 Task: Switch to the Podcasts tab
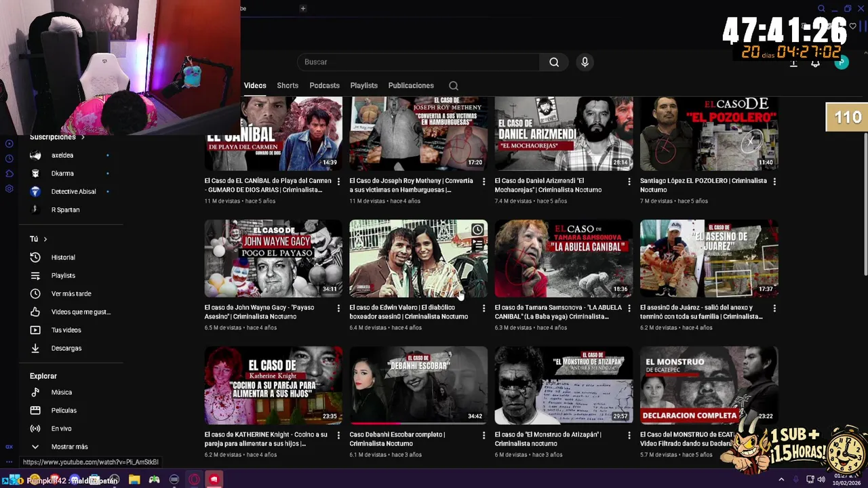pos(324,85)
